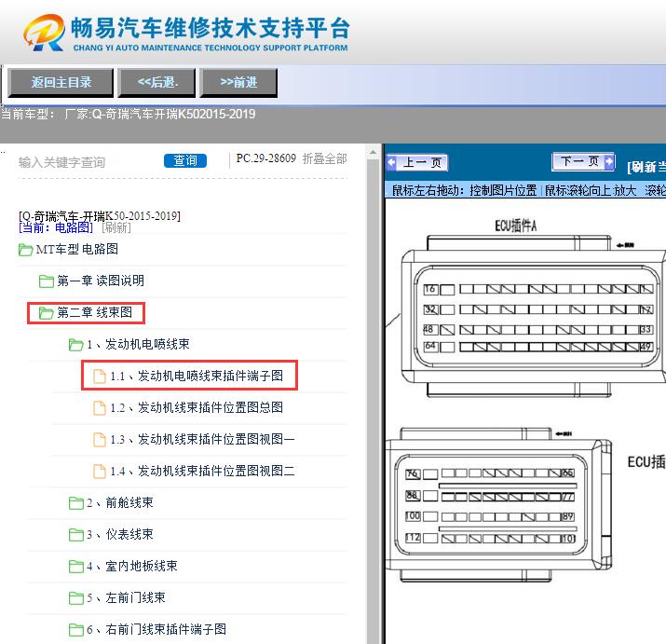Select 1.2、发动机线束插件位置图总图 text
This screenshot has height=644, width=666.
click(197, 407)
